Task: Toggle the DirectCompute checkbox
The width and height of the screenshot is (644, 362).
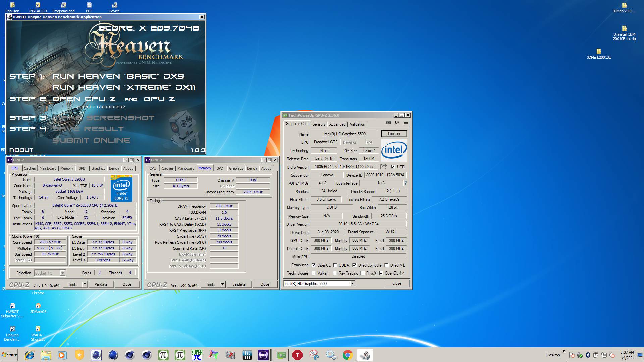Action: click(354, 265)
